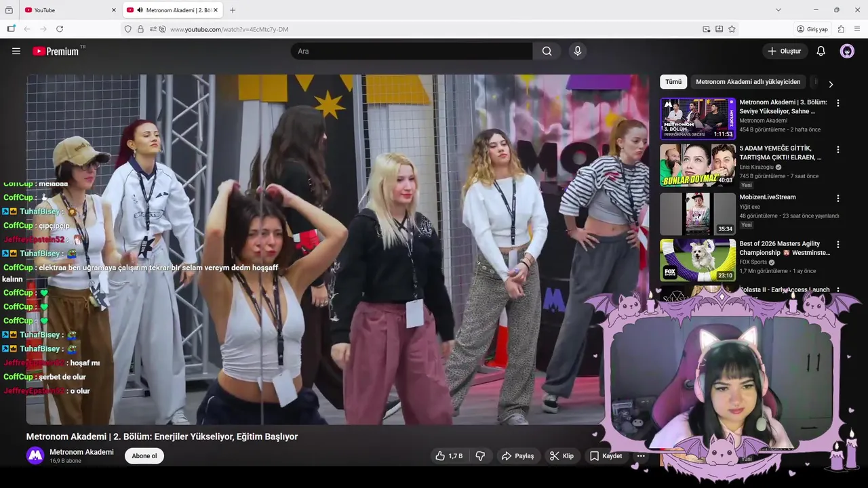Viewport: 868px width, 488px height.
Task: Open site permissions icon in address bar
Action: (153, 29)
